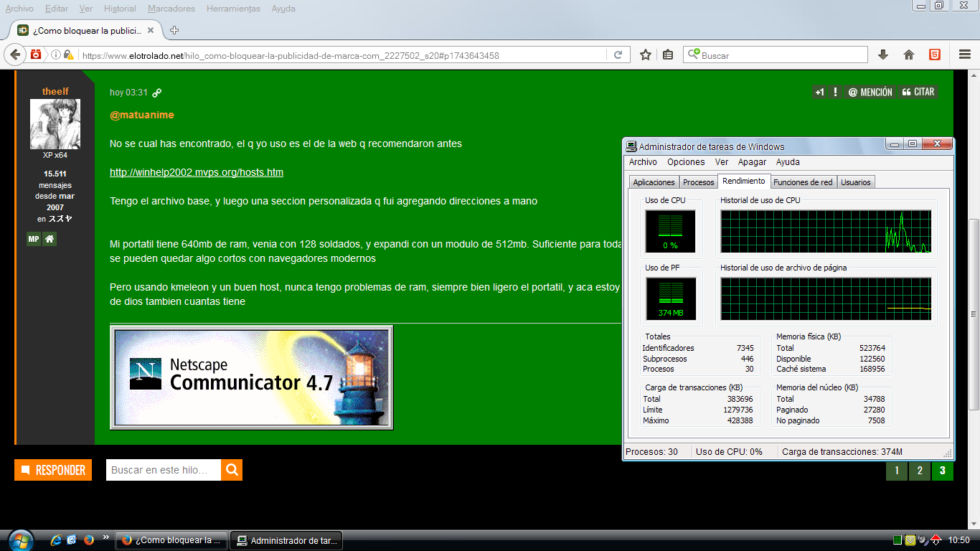The height and width of the screenshot is (551, 980).
Task: Open the winhelp2002.mvps.org hosts link
Action: pos(197,172)
